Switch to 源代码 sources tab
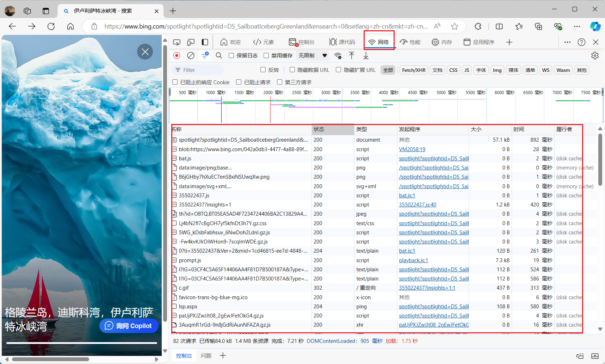This screenshot has width=605, height=364. click(342, 42)
